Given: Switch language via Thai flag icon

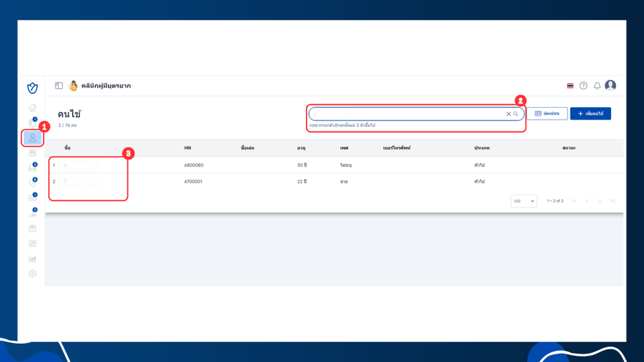Looking at the screenshot, I should [570, 85].
